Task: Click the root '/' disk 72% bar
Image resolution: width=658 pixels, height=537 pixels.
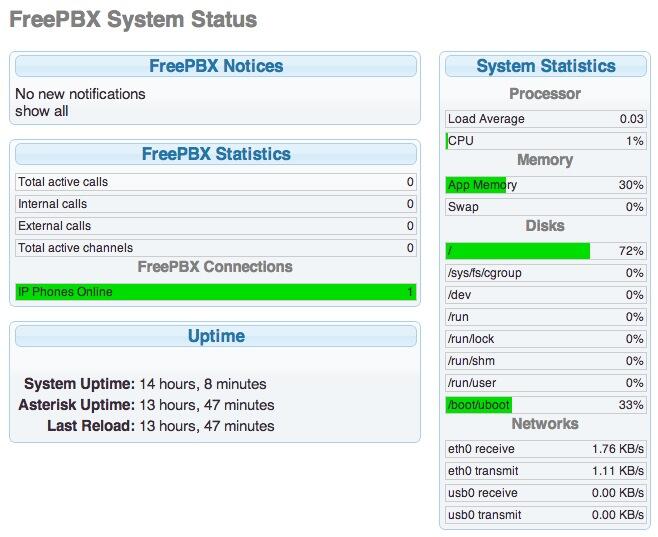Action: tap(546, 251)
